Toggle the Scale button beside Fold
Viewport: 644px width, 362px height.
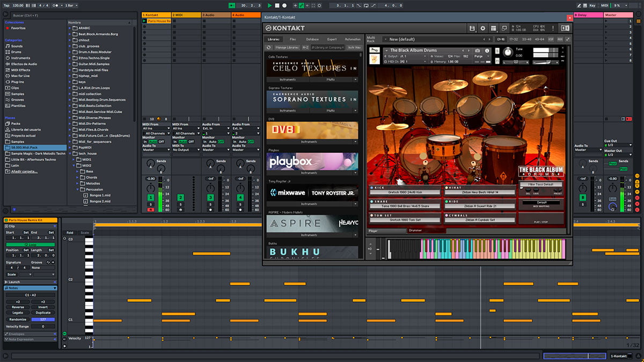(x=85, y=233)
